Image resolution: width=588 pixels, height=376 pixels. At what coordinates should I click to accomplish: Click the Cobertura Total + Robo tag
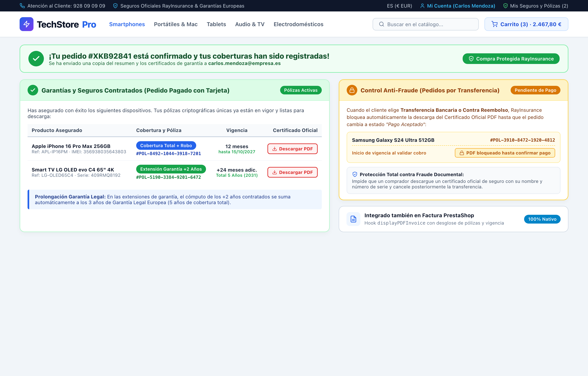point(166,145)
